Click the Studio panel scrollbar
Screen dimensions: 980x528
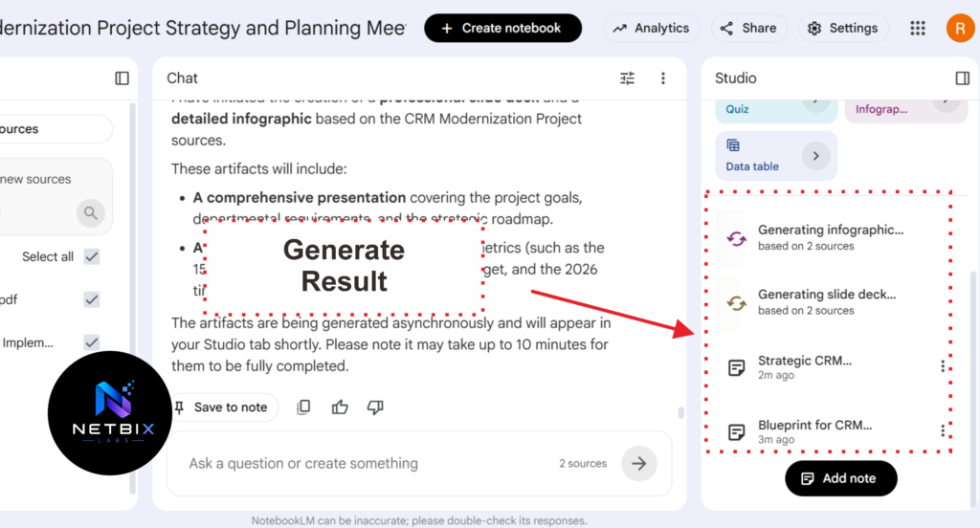[972, 388]
